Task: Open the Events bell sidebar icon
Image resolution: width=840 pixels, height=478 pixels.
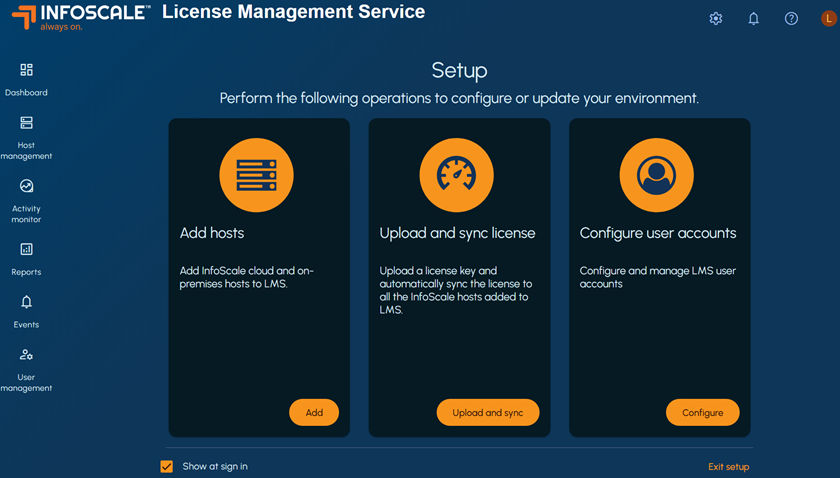Action: coord(26,302)
